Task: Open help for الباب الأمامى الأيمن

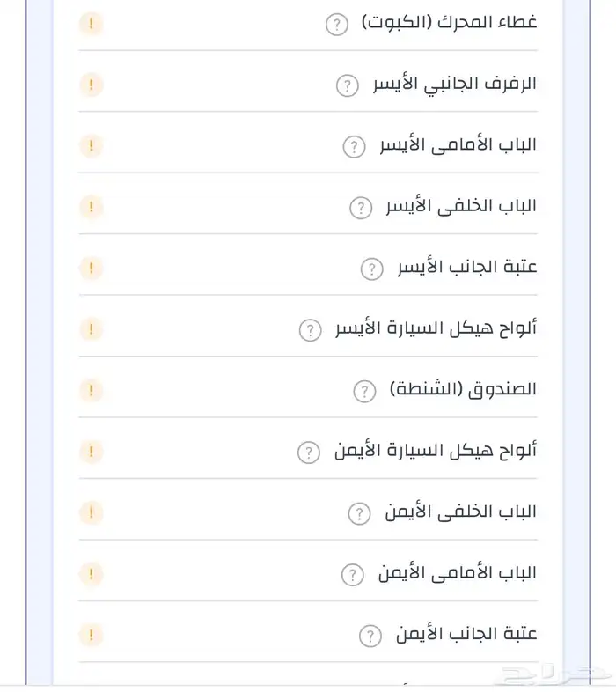Action: 352,575
